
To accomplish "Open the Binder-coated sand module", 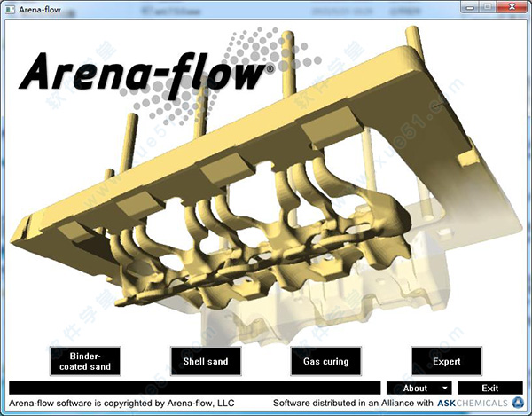I will [x=85, y=361].
